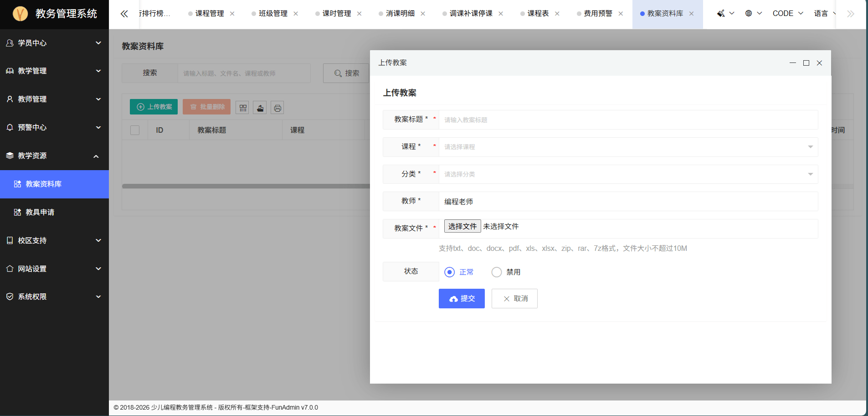
Task: Open the 分类 selection dropdown
Action: (x=628, y=174)
